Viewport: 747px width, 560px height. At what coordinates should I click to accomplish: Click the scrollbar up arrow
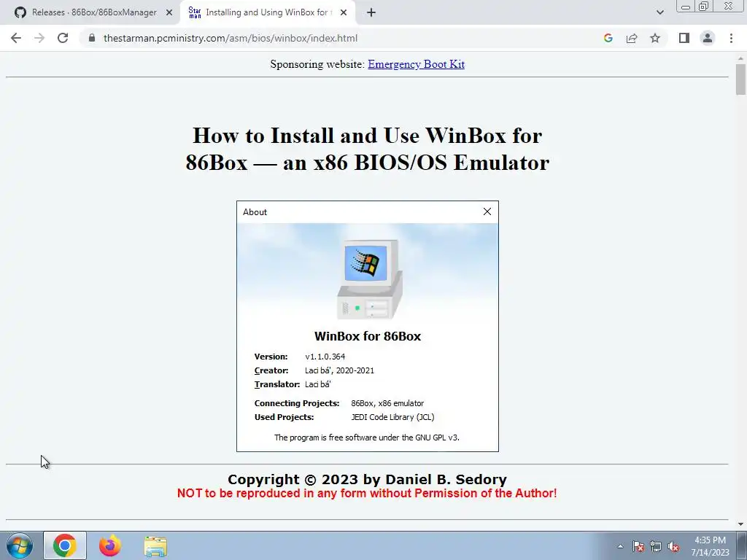(x=740, y=58)
